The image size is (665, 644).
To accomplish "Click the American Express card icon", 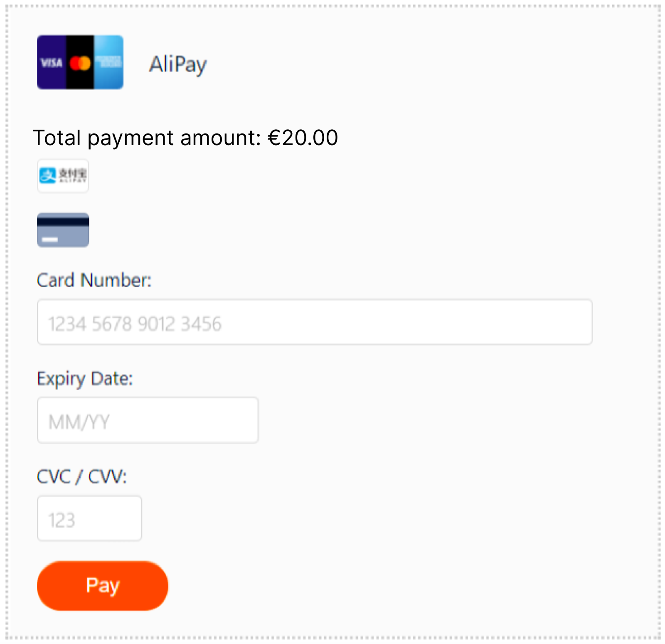I will 109,63.
